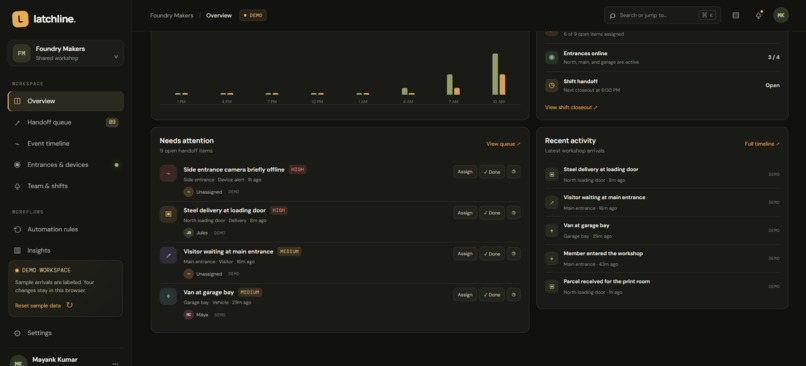Click the Van at garage bay item icon in Needs attention

pyautogui.click(x=168, y=296)
